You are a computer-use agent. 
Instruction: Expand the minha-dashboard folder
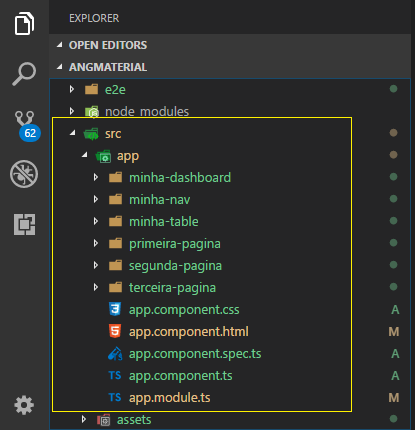96,177
